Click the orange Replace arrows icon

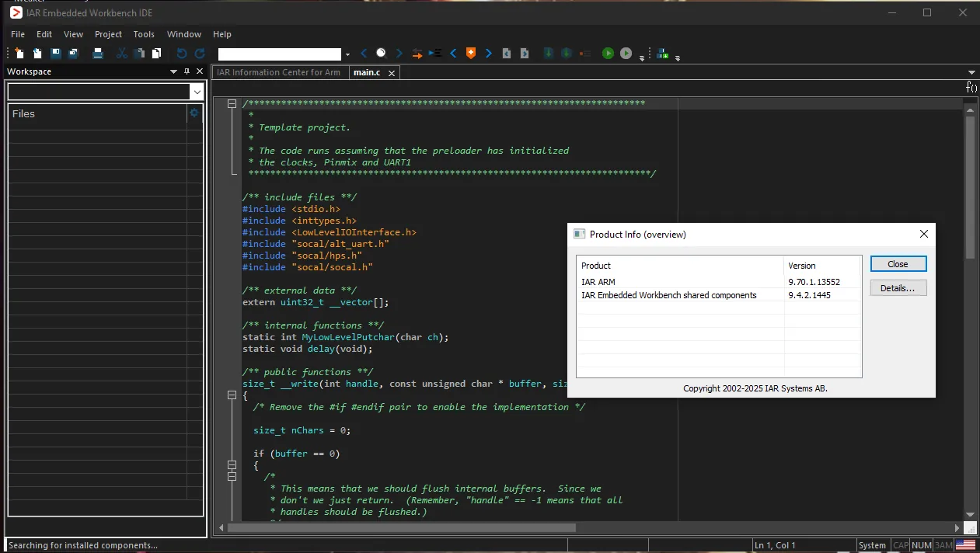(x=417, y=54)
